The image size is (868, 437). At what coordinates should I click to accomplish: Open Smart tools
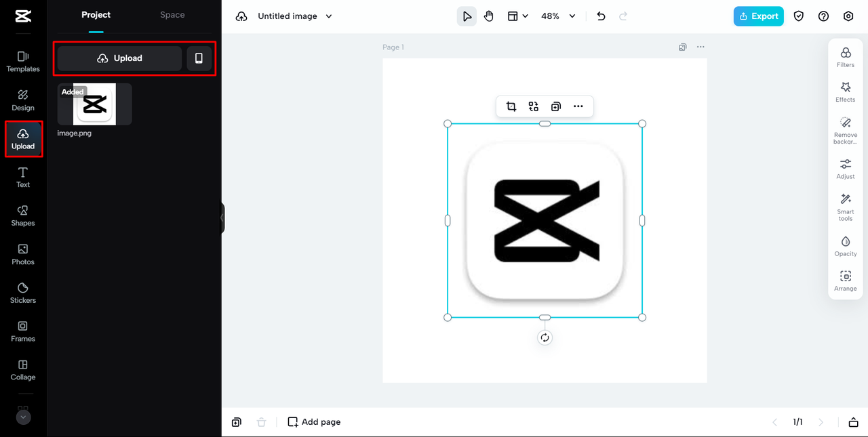[846, 207]
